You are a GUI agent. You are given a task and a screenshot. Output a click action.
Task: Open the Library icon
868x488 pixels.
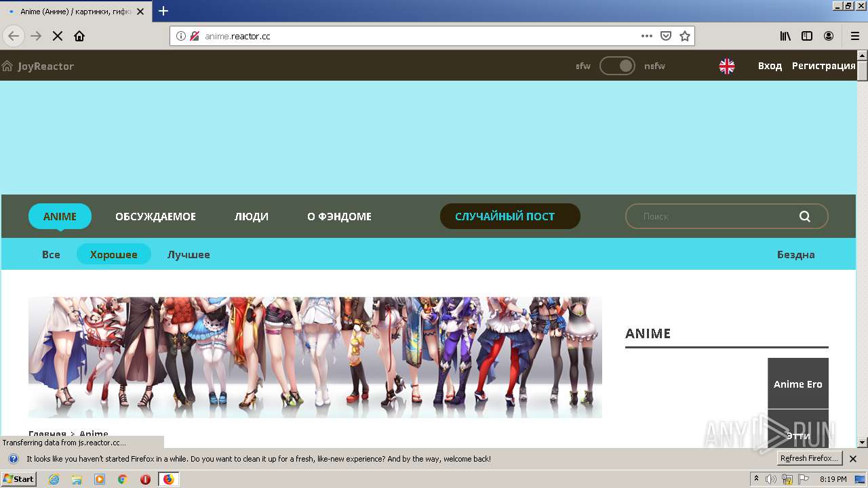pos(785,36)
